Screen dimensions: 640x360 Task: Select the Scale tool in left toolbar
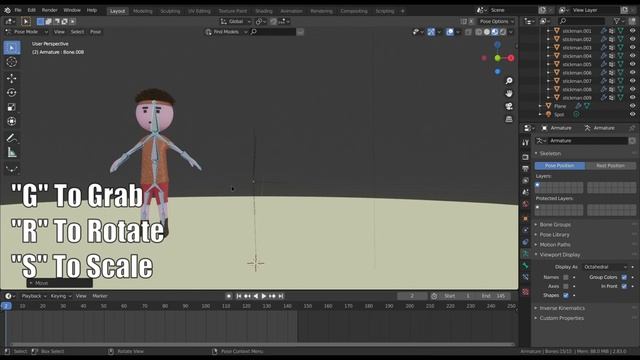tap(11, 107)
